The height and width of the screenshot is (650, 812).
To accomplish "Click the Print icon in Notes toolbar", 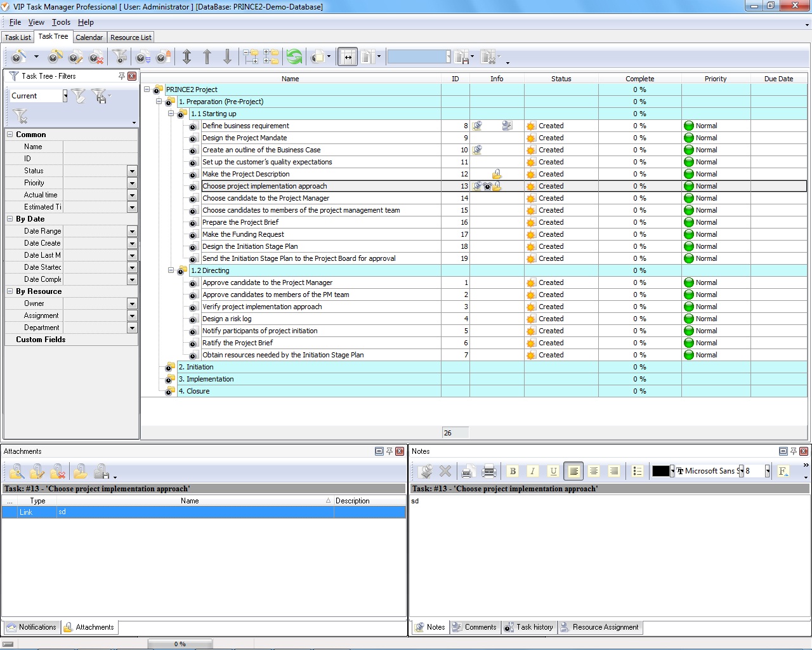I will [488, 471].
